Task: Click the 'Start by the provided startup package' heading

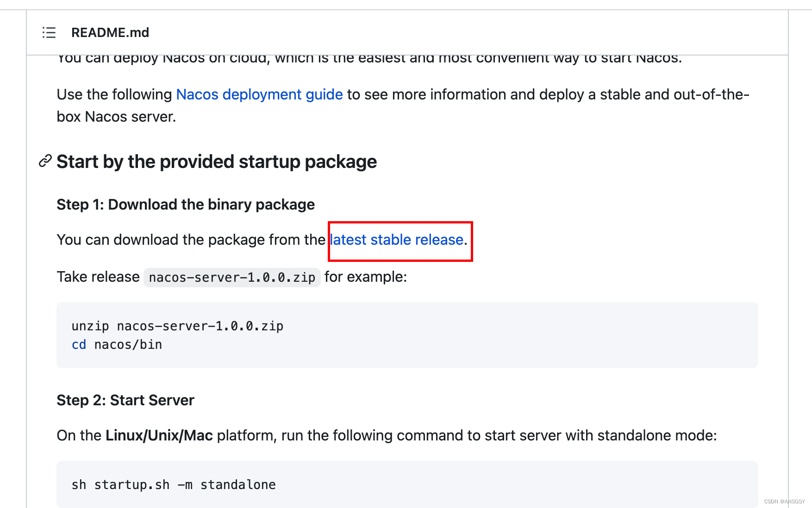Action: 217,162
